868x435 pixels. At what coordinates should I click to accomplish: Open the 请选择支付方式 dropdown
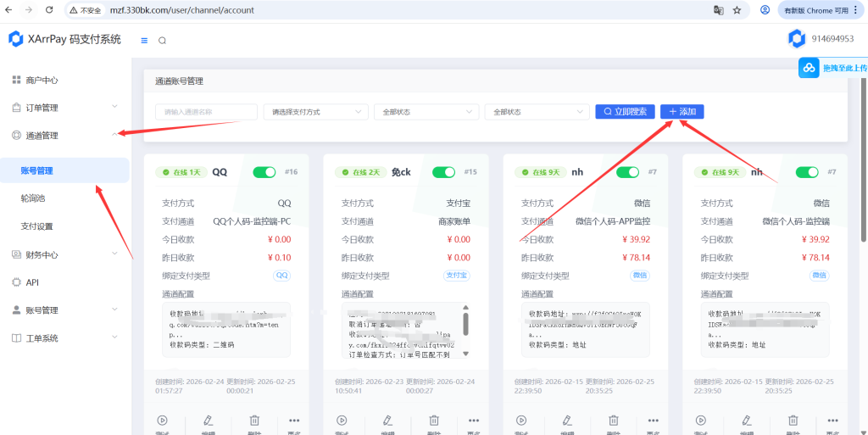pyautogui.click(x=315, y=112)
